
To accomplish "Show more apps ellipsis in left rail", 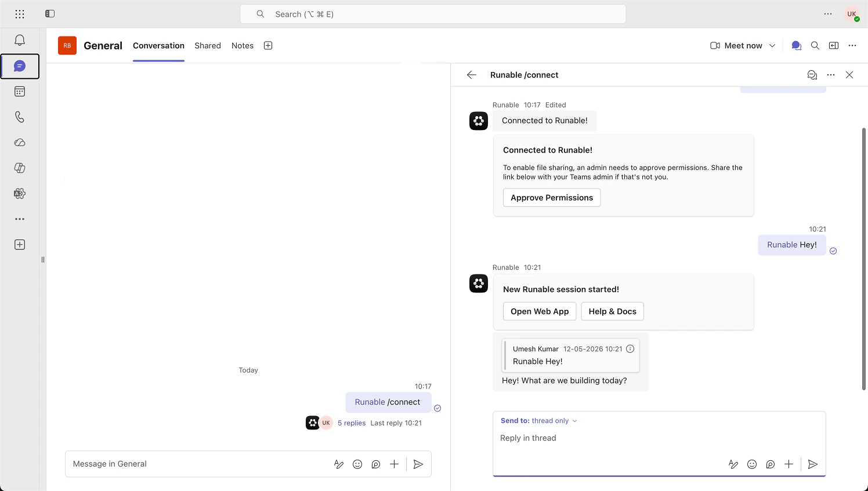I will [20, 219].
